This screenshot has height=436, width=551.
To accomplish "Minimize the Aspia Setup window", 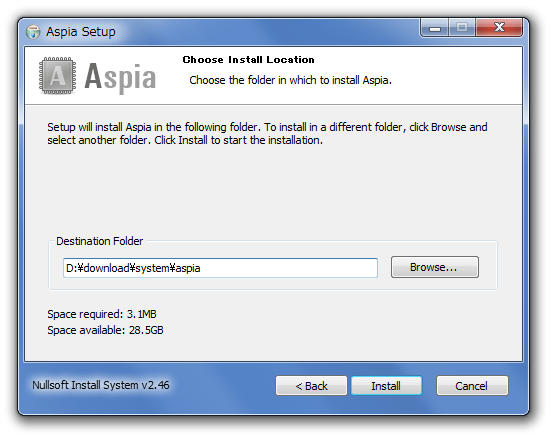I will (x=435, y=28).
